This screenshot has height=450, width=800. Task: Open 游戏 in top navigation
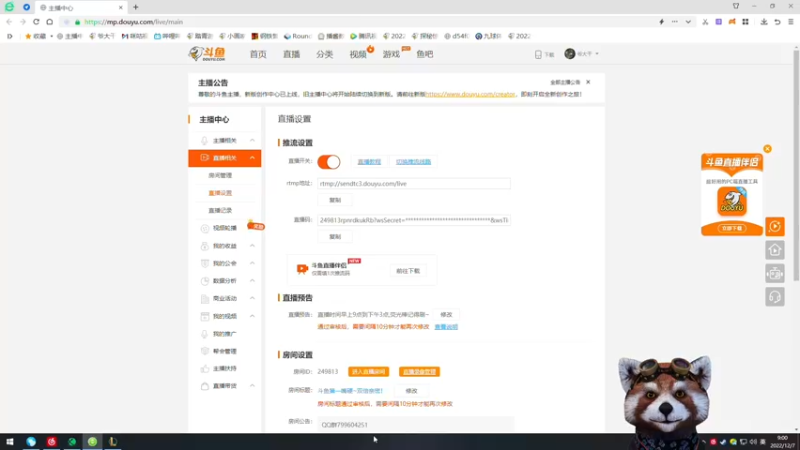391,54
